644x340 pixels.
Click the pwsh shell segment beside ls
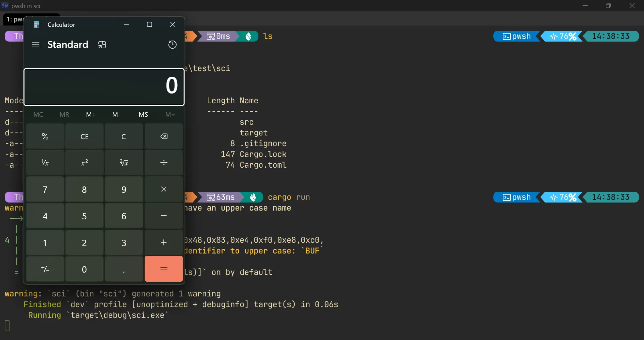point(516,36)
